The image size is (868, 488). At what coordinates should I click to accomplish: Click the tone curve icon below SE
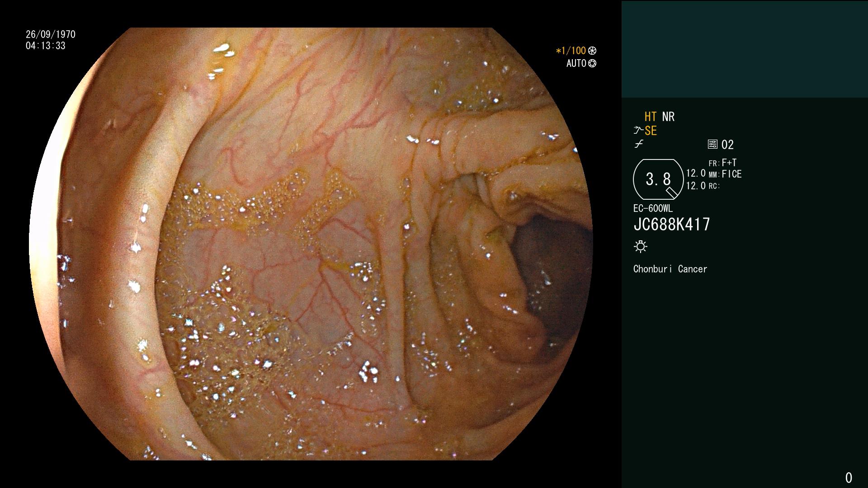pyautogui.click(x=639, y=145)
